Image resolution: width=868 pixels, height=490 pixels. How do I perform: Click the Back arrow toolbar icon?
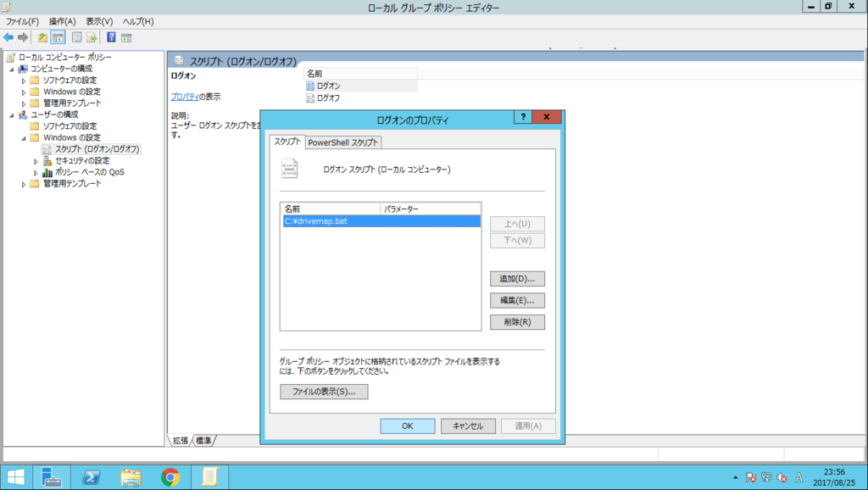tap(8, 37)
